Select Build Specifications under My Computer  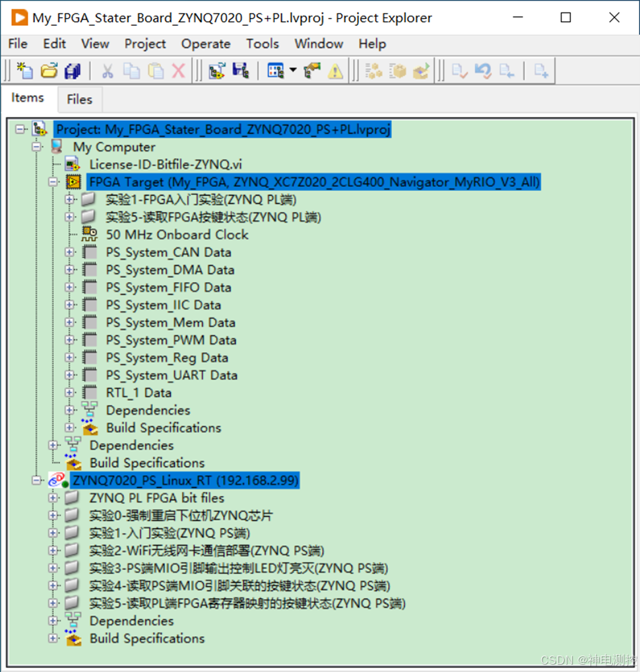(147, 463)
